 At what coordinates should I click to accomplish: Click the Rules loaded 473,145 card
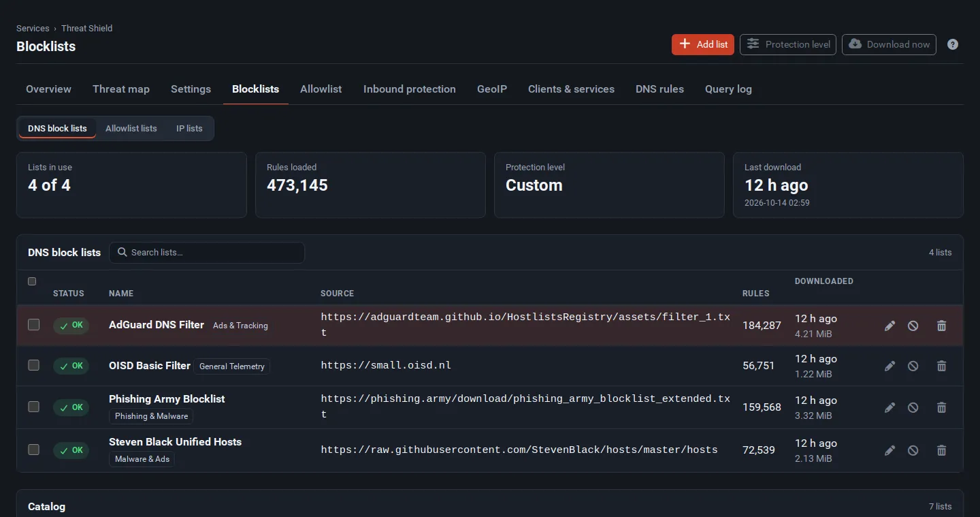[370, 185]
